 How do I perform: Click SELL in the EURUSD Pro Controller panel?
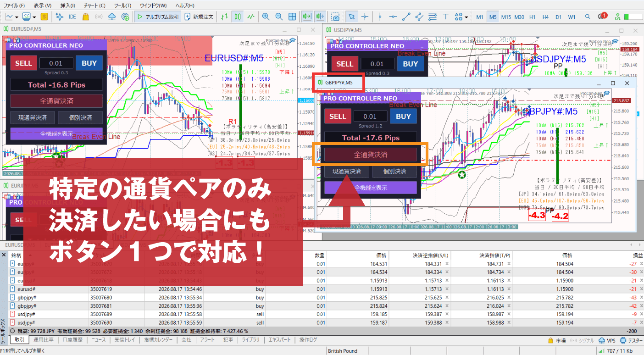(x=23, y=63)
